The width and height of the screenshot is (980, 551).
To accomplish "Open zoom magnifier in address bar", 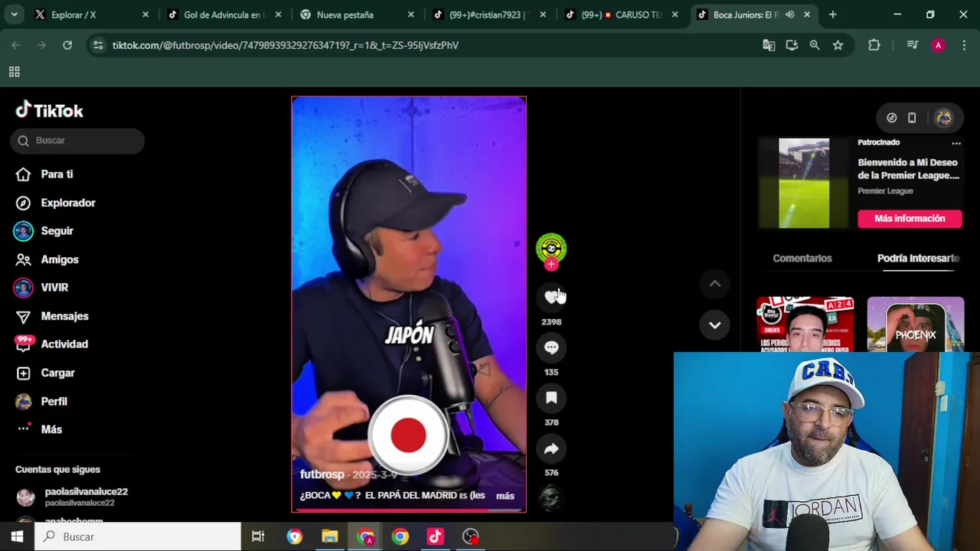I will [815, 45].
